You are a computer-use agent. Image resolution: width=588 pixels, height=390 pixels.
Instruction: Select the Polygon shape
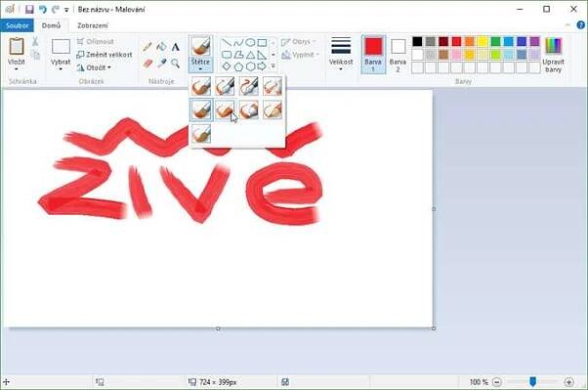tap(238, 55)
